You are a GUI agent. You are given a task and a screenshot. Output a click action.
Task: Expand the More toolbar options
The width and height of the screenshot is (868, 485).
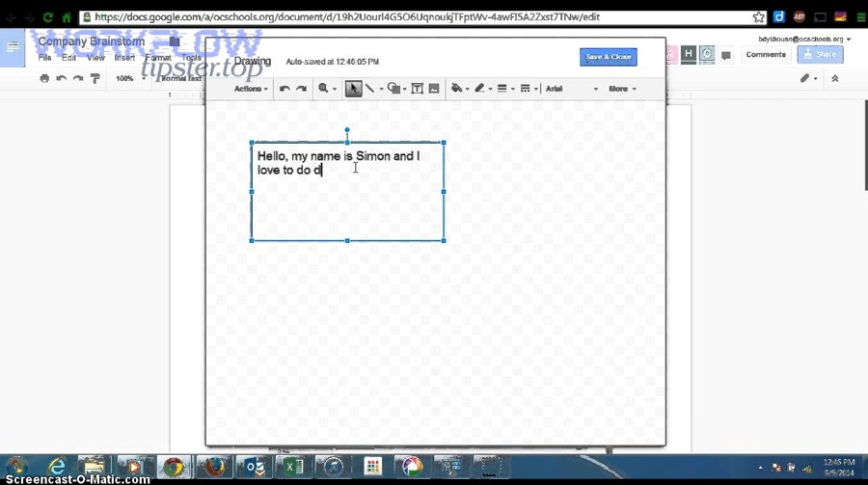(x=620, y=89)
